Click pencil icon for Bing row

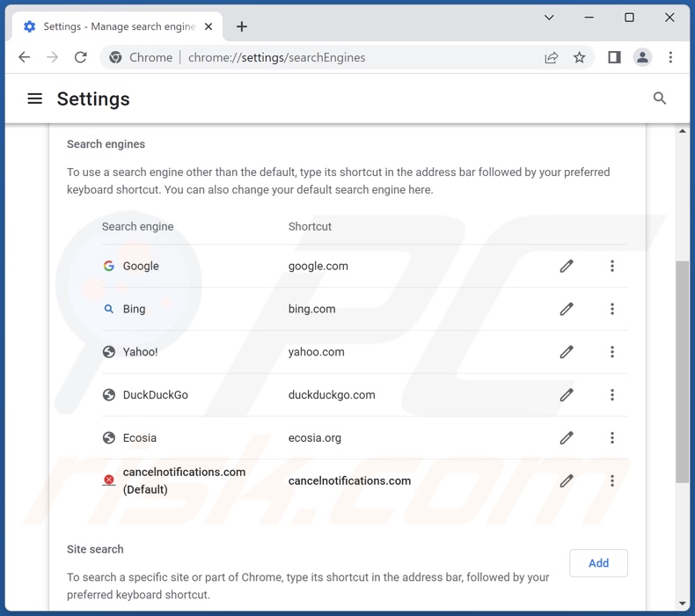(567, 309)
